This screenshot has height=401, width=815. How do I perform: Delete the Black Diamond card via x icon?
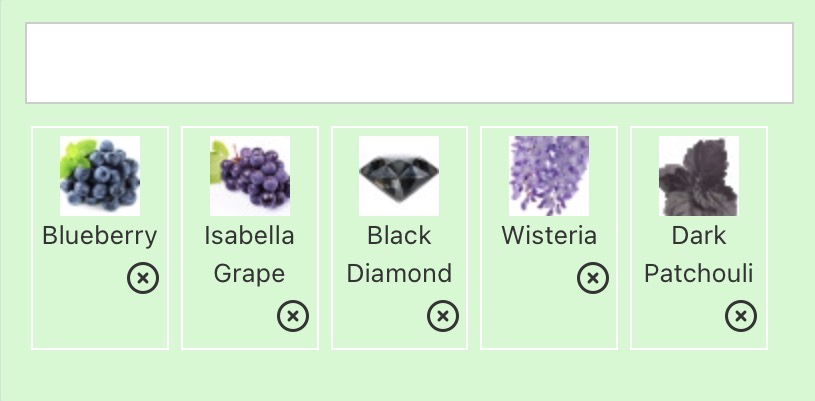[443, 316]
